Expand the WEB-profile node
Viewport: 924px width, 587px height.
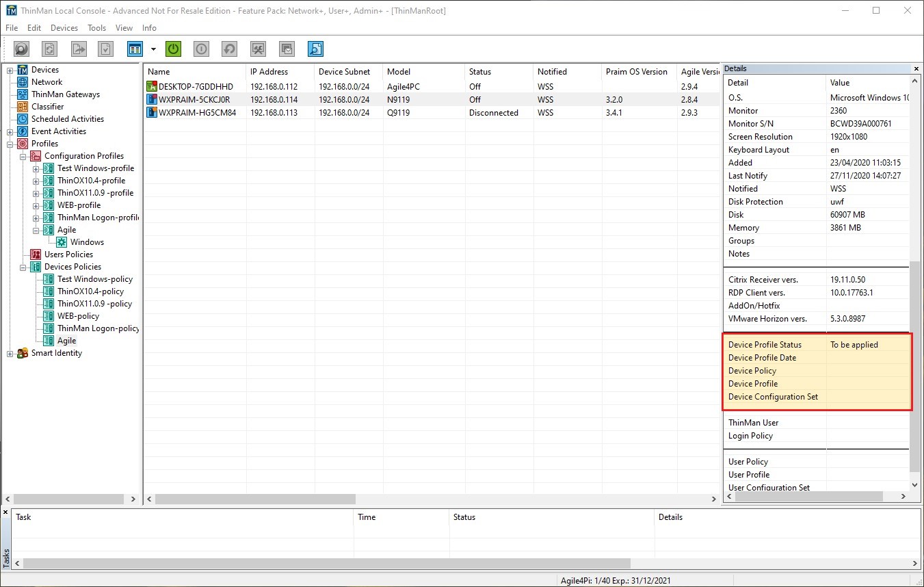[x=36, y=205]
